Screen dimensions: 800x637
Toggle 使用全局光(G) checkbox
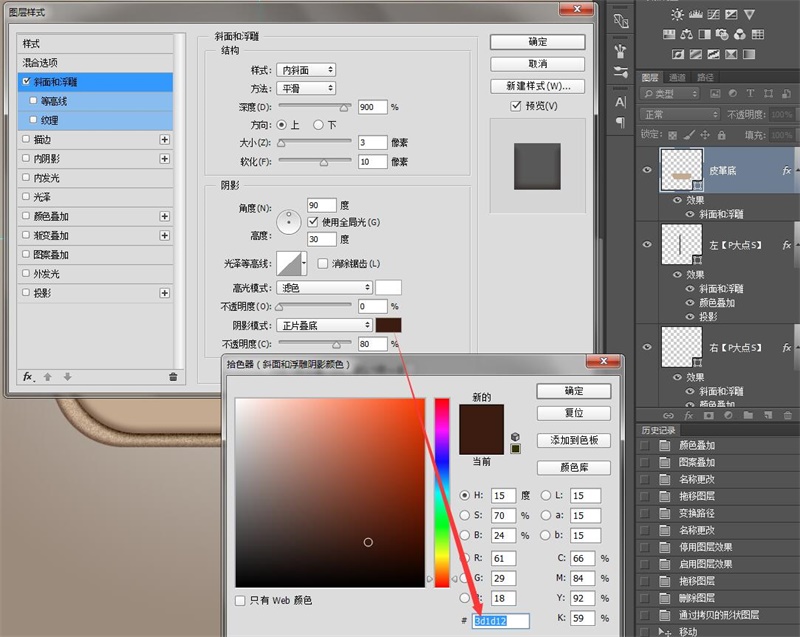coord(313,222)
